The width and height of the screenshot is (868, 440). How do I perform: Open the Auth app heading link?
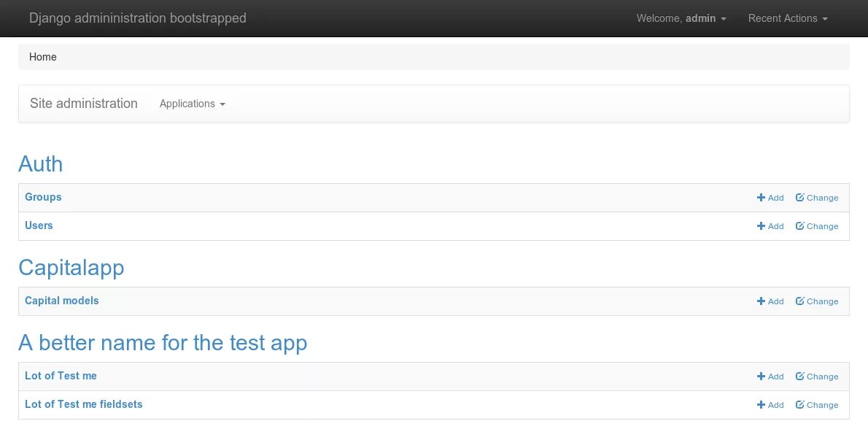pyautogui.click(x=41, y=164)
